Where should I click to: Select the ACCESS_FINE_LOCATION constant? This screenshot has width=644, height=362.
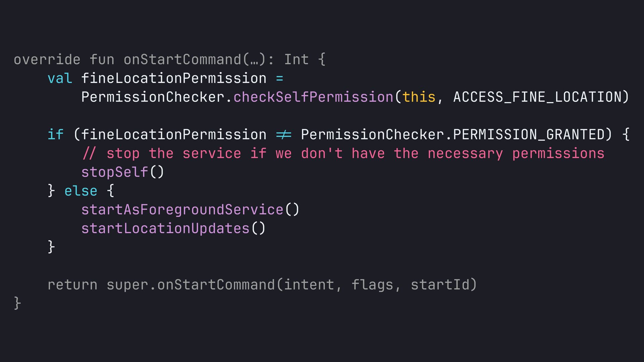tap(537, 97)
